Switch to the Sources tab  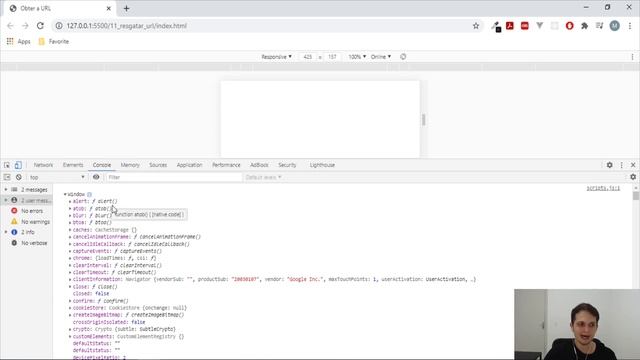pyautogui.click(x=158, y=165)
